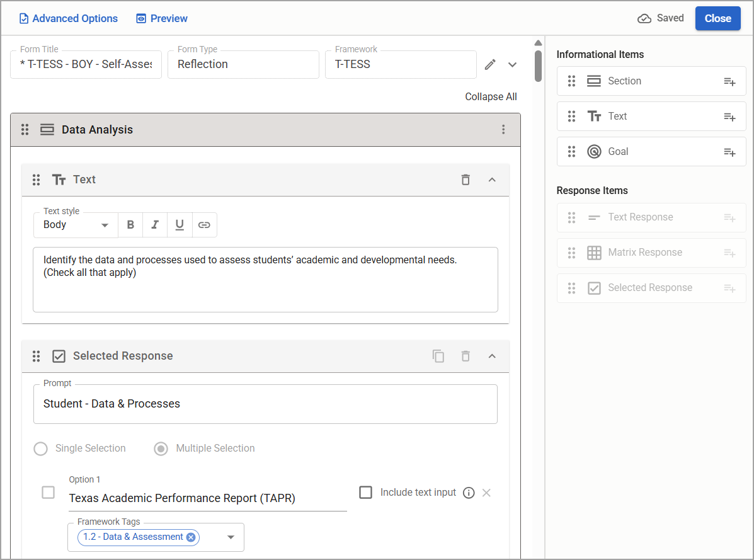
Task: Add a Matrix Response with plus-list icon
Action: point(729,253)
